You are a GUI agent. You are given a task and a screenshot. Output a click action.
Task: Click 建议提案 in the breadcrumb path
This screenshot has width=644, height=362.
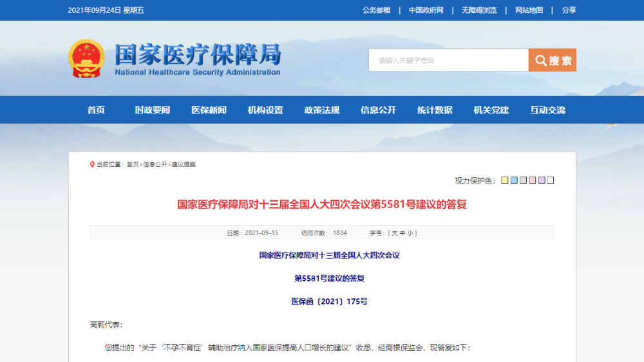coord(184,164)
